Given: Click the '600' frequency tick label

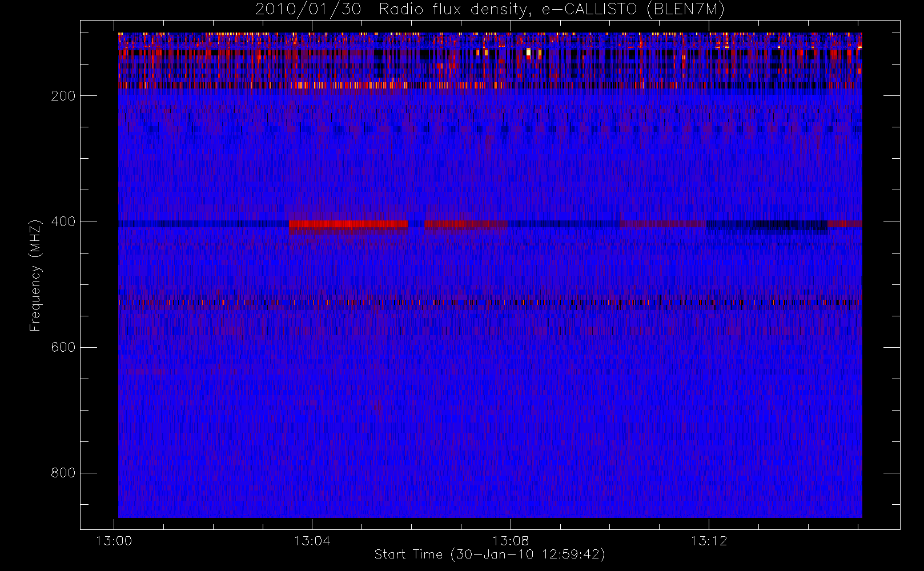Looking at the screenshot, I should click(x=63, y=347).
